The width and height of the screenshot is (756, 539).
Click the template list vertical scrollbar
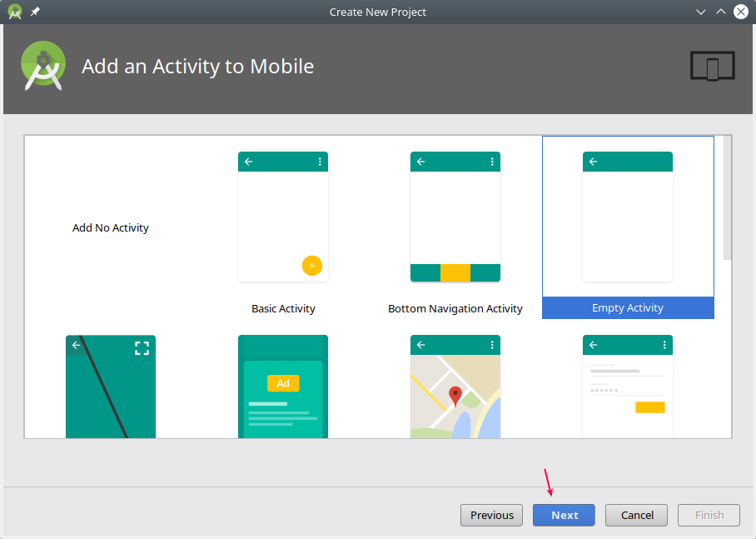click(728, 200)
